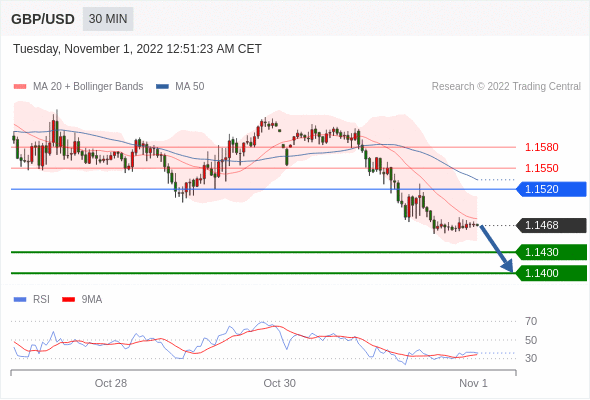Click the green 1.1430 support tag

tap(551, 252)
